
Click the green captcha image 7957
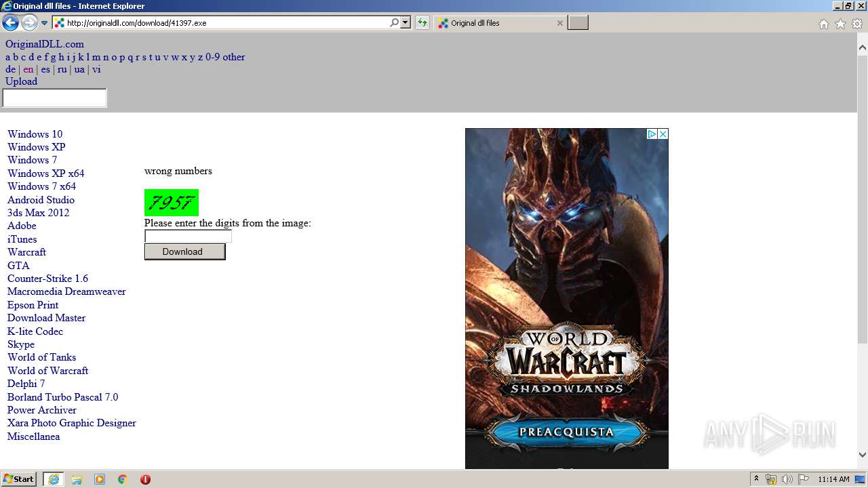coord(172,203)
